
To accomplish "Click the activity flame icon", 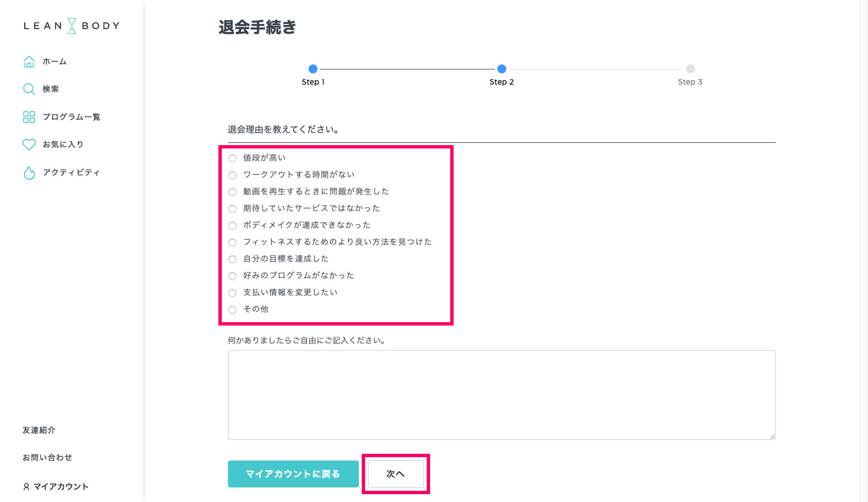I will pyautogui.click(x=29, y=173).
